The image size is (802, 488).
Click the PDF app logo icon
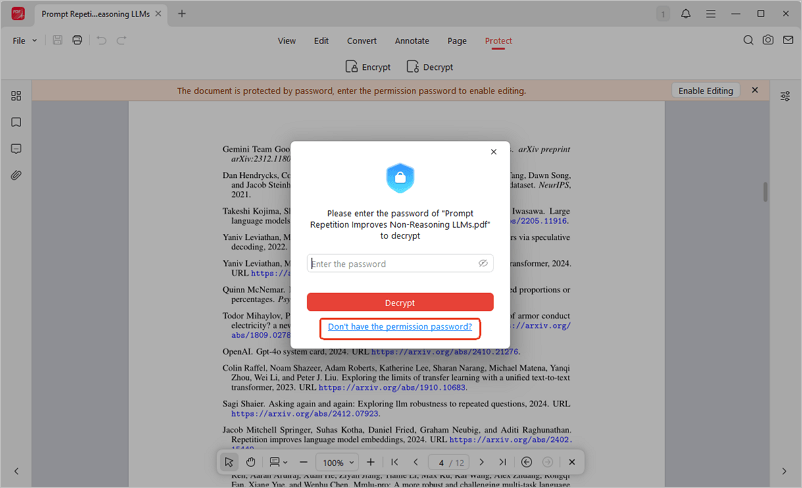point(18,13)
